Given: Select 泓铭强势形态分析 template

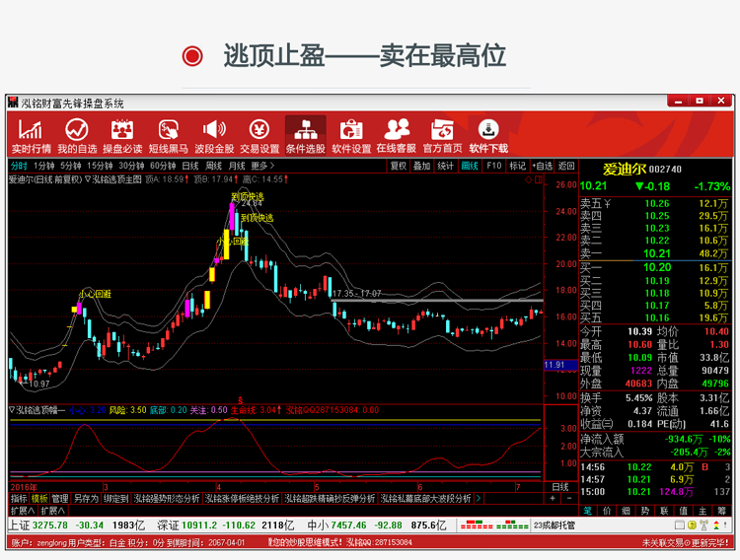Looking at the screenshot, I should pos(167,498).
